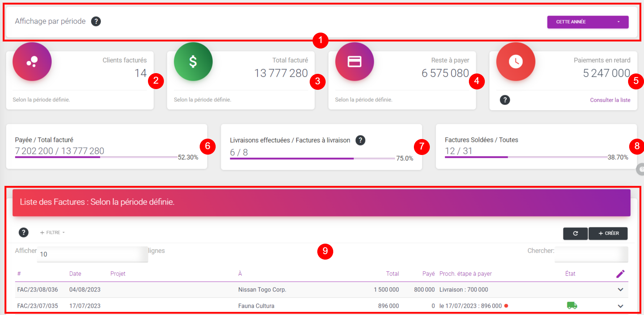Click the Livraisons effectuées progress bar
Viewport: 644px width, 315px height.
coord(312,158)
